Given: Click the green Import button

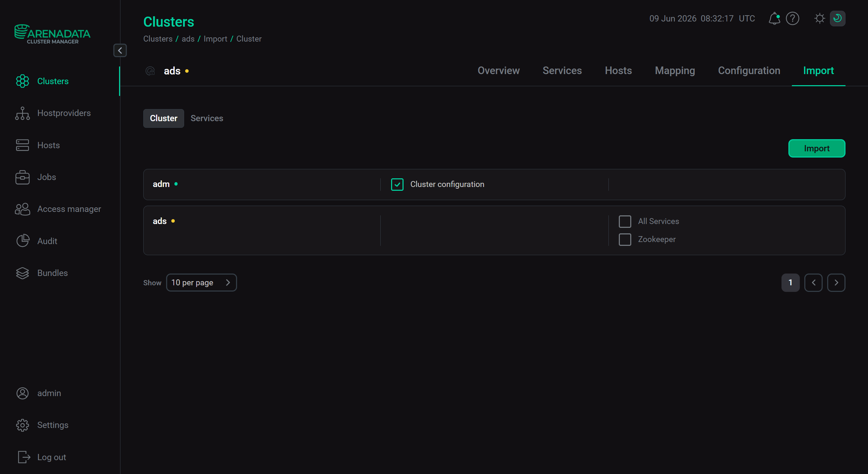Looking at the screenshot, I should (x=817, y=149).
